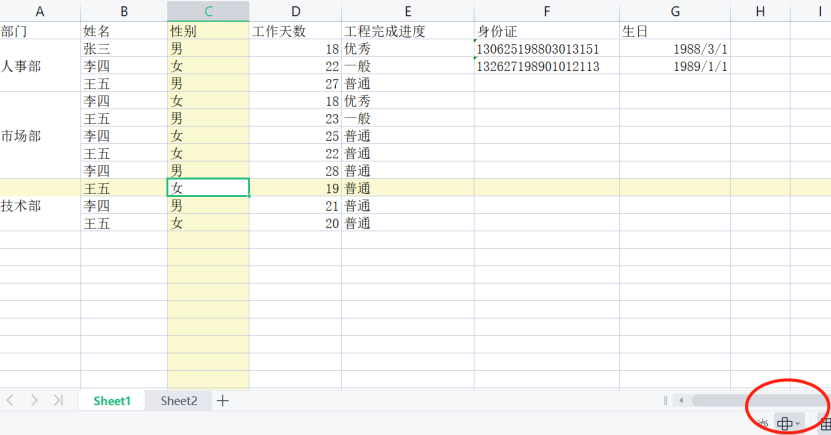Select column F header

point(546,11)
